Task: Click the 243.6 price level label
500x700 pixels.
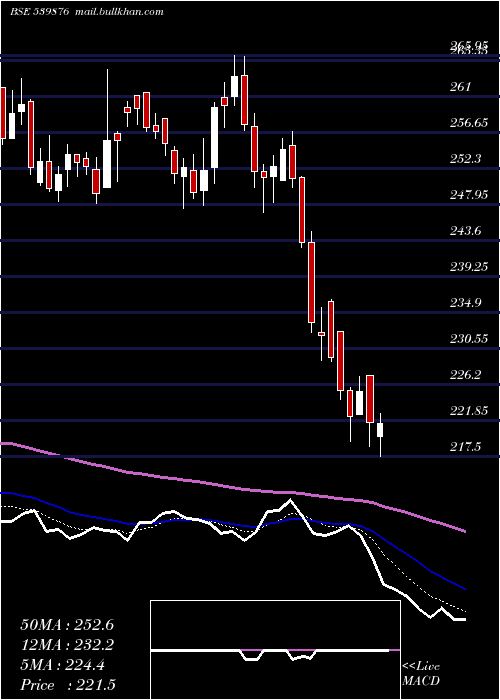Action: [466, 231]
